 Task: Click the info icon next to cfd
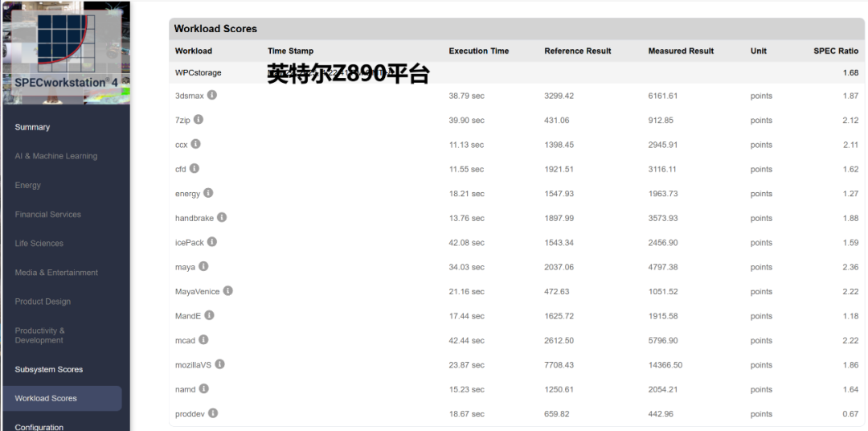(x=194, y=168)
